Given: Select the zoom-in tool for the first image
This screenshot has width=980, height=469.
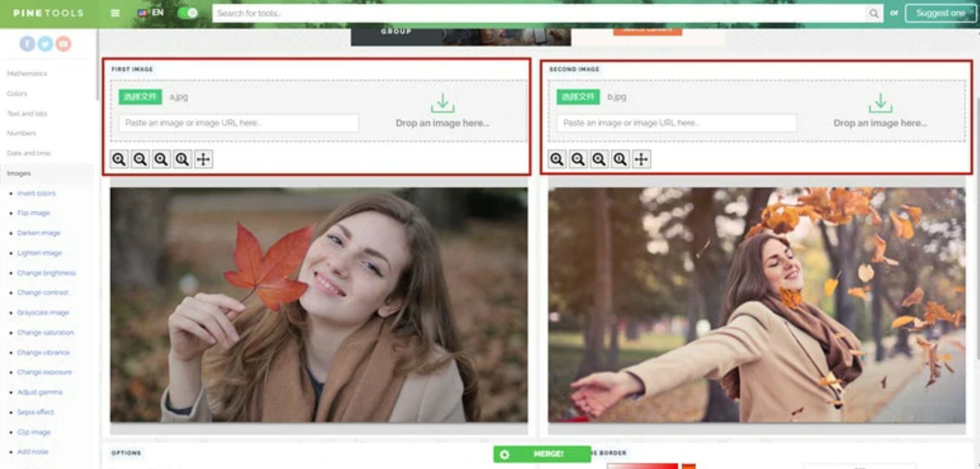Looking at the screenshot, I should coord(118,159).
